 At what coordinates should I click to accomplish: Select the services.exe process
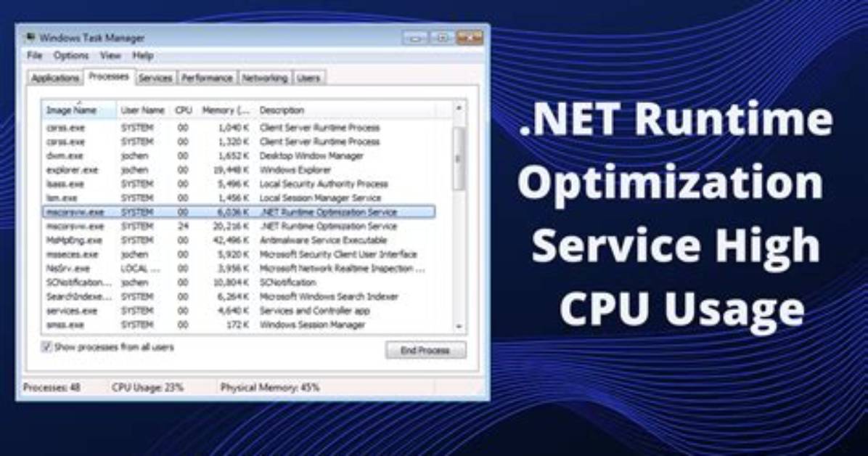click(x=239, y=311)
